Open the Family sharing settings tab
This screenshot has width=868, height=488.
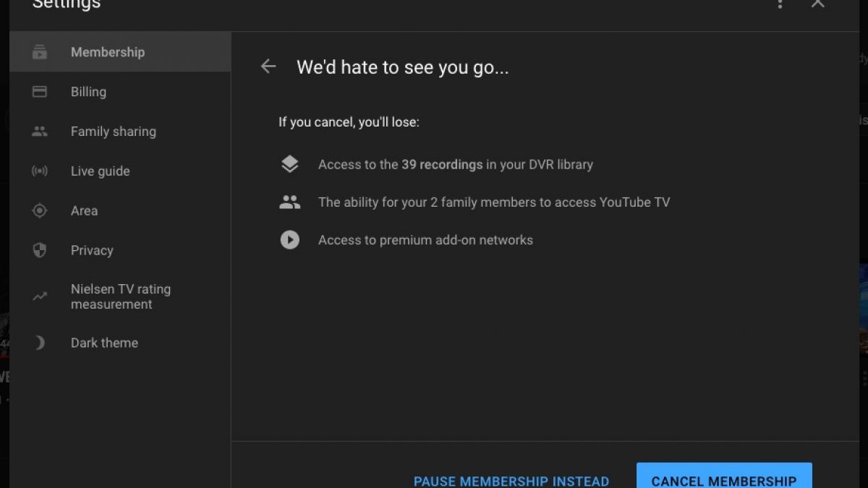point(120,132)
